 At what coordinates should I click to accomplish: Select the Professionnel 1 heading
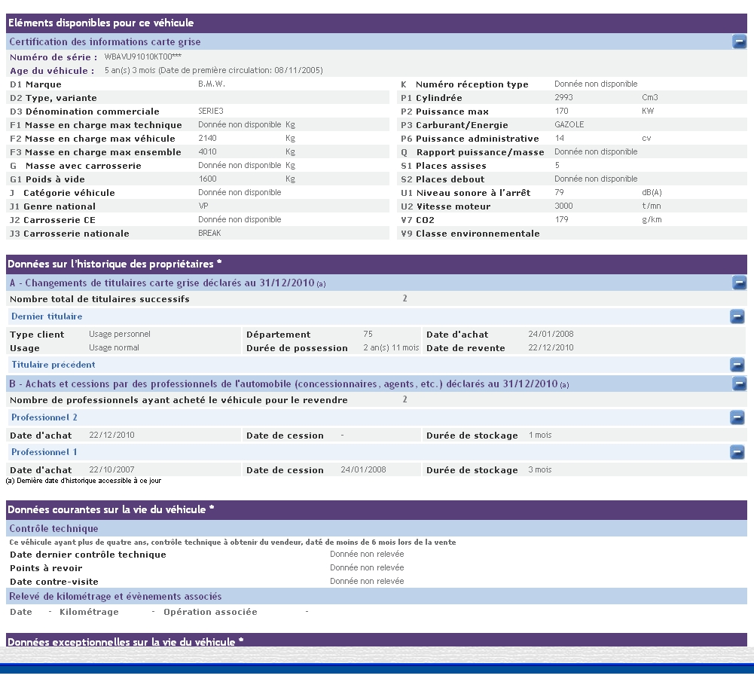pyautogui.click(x=44, y=452)
